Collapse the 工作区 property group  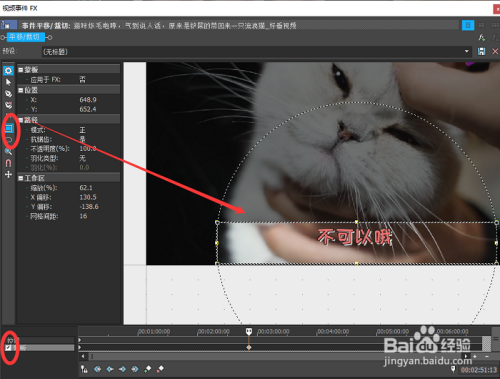21,178
